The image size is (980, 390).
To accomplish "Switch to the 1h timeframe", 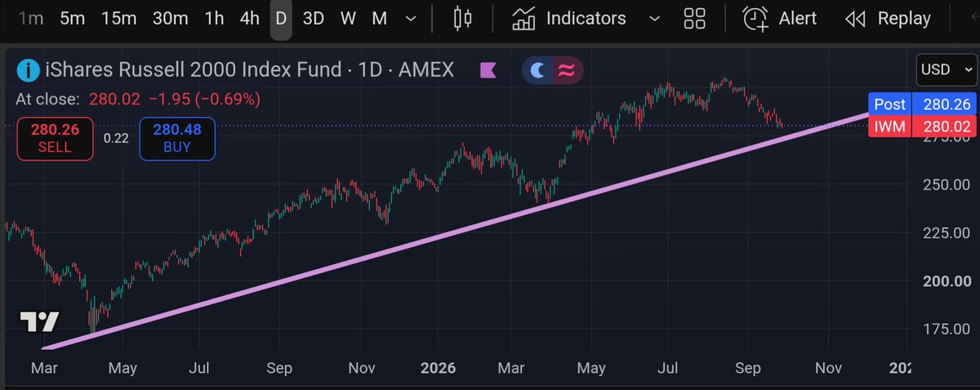I will 214,18.
